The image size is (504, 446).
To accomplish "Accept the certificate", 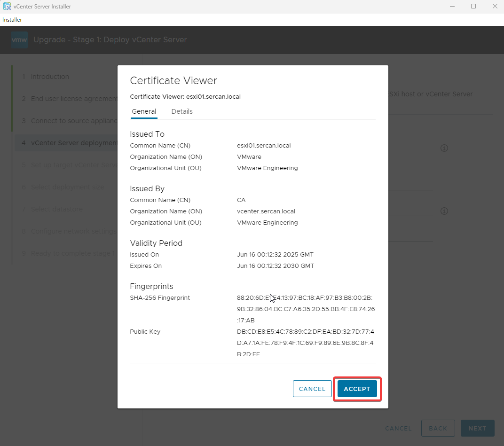I will [x=357, y=389].
